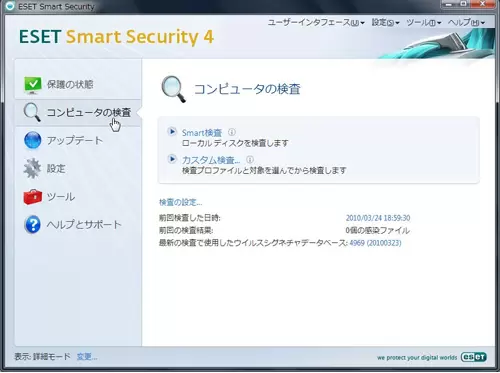
Task: Open the ユーザーインタフェース dropdown menu
Action: point(316,23)
